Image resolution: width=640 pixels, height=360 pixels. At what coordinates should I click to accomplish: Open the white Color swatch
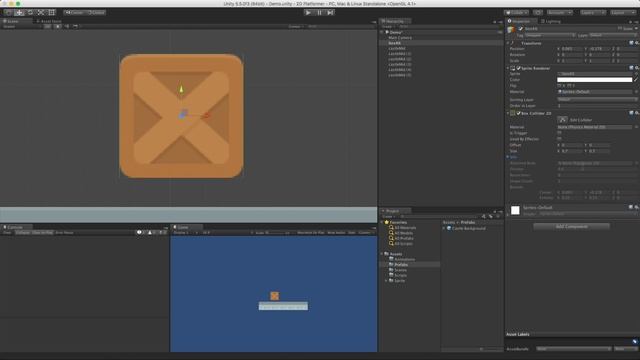pos(594,80)
